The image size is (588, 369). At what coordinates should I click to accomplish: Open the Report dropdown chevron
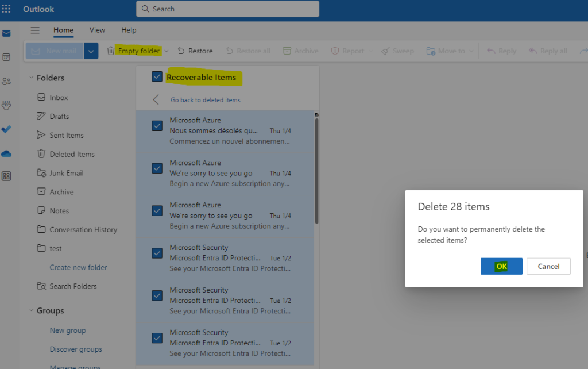click(371, 51)
